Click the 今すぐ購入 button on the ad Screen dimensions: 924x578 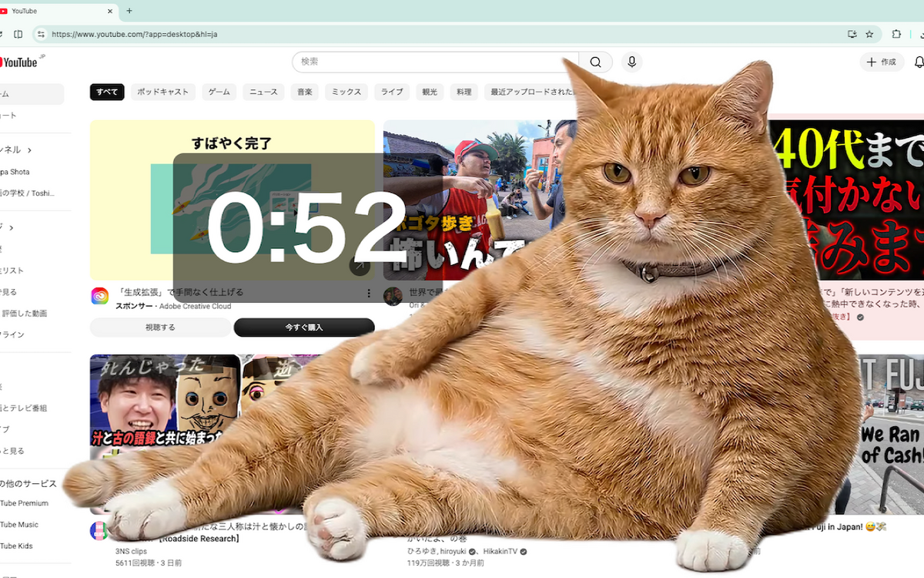pyautogui.click(x=303, y=327)
